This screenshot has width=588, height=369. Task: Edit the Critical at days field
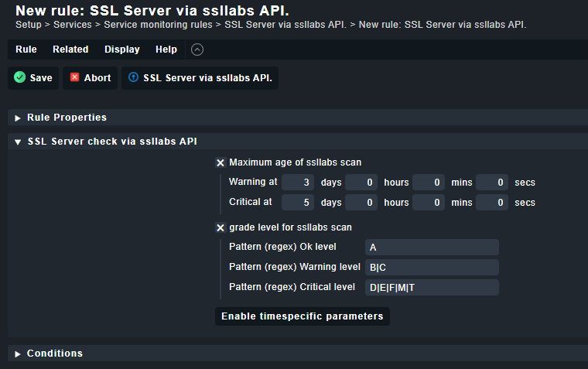[298, 203]
